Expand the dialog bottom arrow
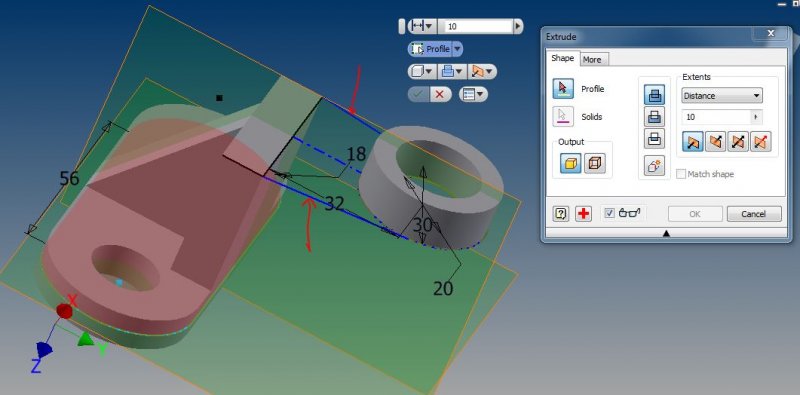Screen dimensions: 800x395 click(x=666, y=233)
